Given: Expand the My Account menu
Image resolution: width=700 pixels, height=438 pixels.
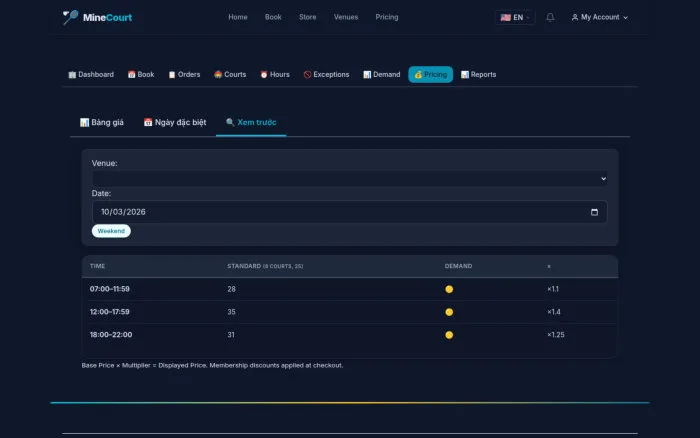Looking at the screenshot, I should click(600, 17).
